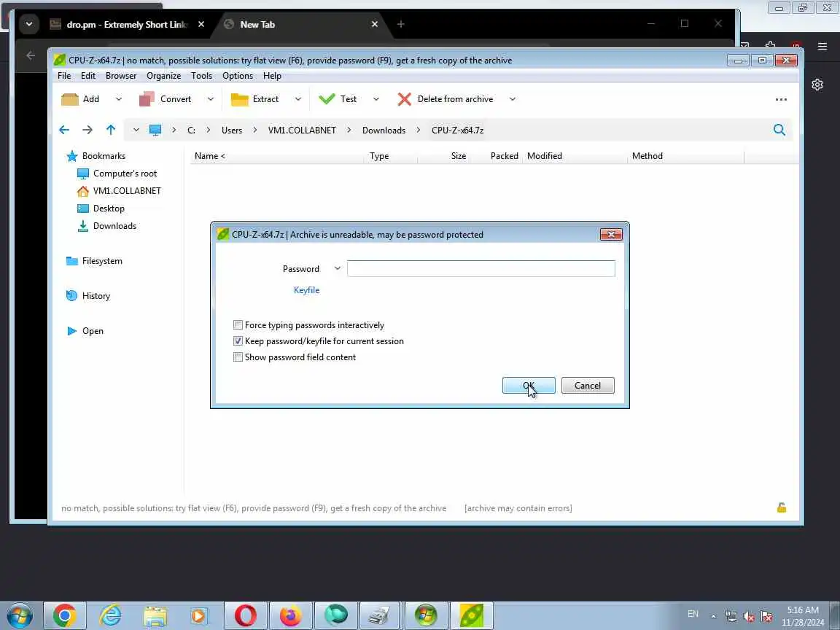Click the Bookmarks star icon
Viewport: 840px width, 630px height.
[x=71, y=156]
